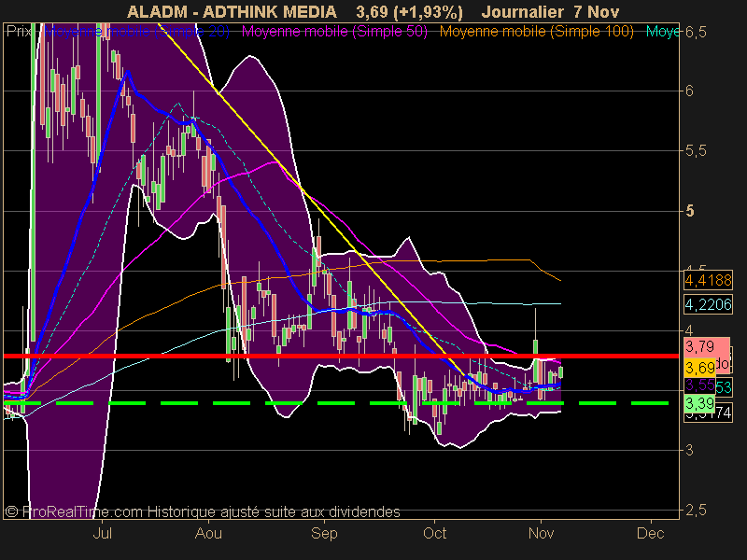This screenshot has height=560, width=747.
Task: Click the 3,69 (+1,93%) price change in title
Action: (409, 12)
